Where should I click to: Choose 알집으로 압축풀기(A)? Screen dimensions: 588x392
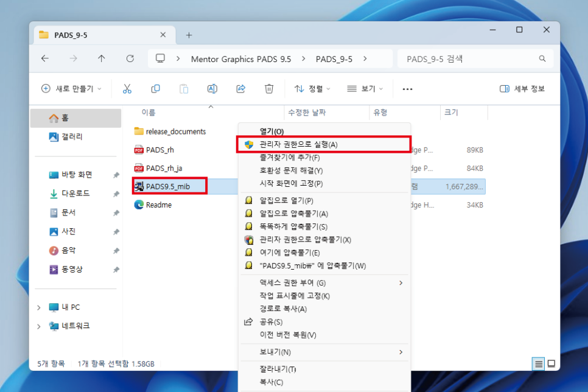click(325, 214)
